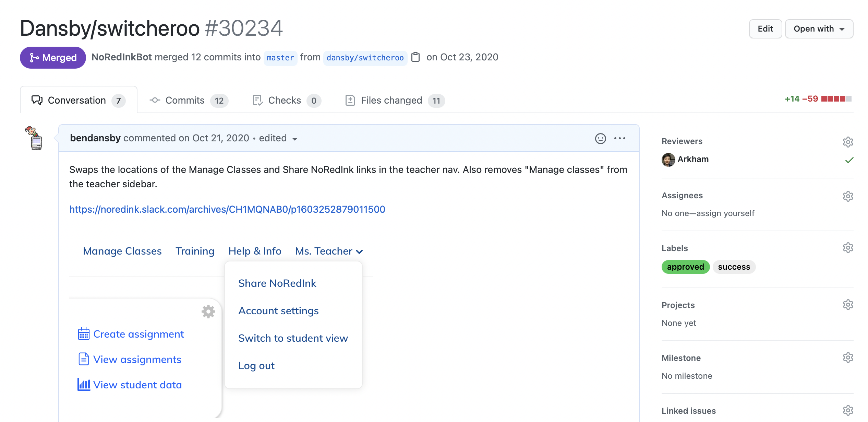Copy branch name clipboard icon

(x=415, y=57)
